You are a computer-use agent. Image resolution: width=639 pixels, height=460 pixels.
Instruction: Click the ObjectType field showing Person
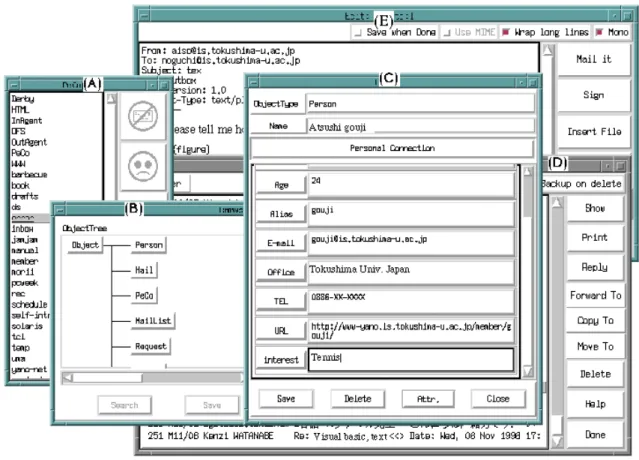click(x=420, y=104)
